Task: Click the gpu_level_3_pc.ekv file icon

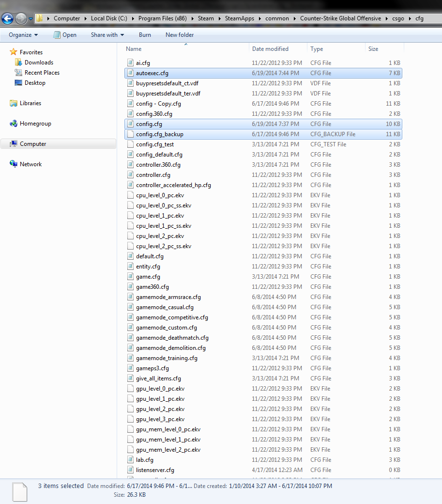Action: click(130, 419)
